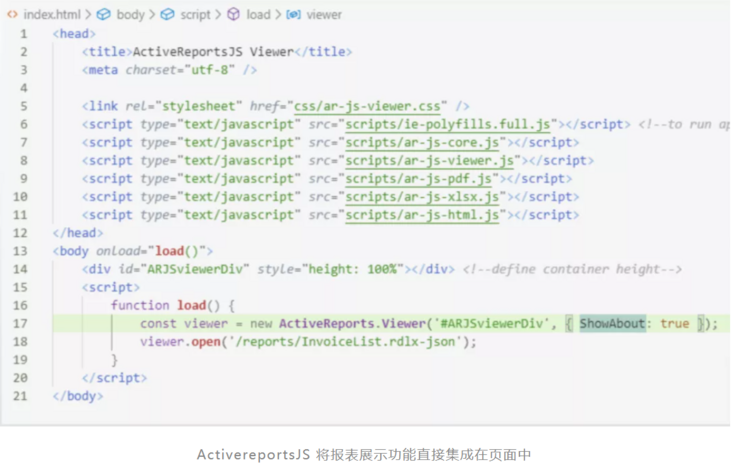732x472 pixels.
Task: Click the 'true' value on line 17
Action: [675, 324]
